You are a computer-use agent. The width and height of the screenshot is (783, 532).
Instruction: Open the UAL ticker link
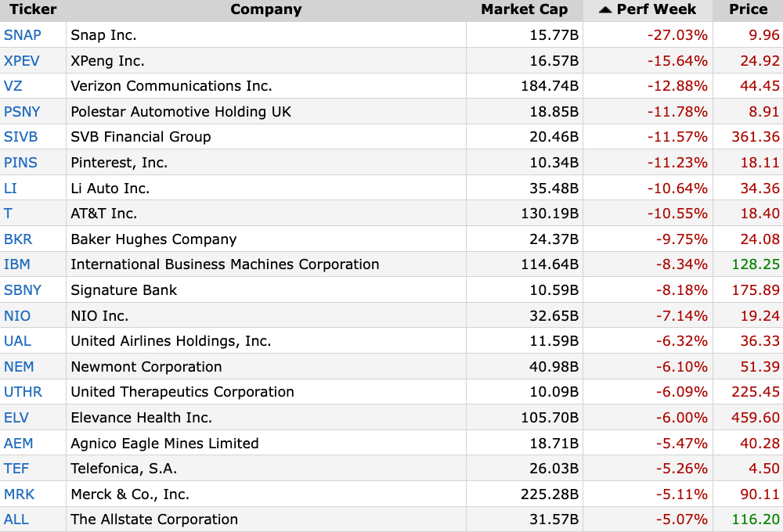tap(18, 341)
